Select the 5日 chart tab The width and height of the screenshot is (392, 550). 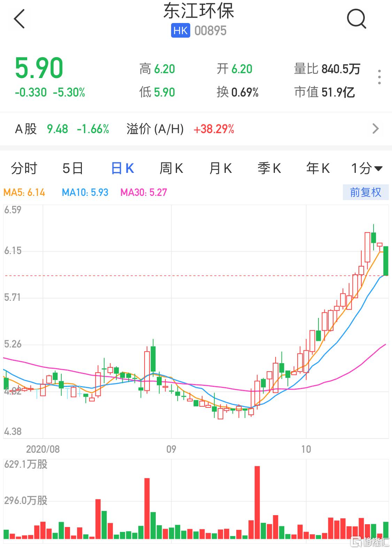coord(72,169)
